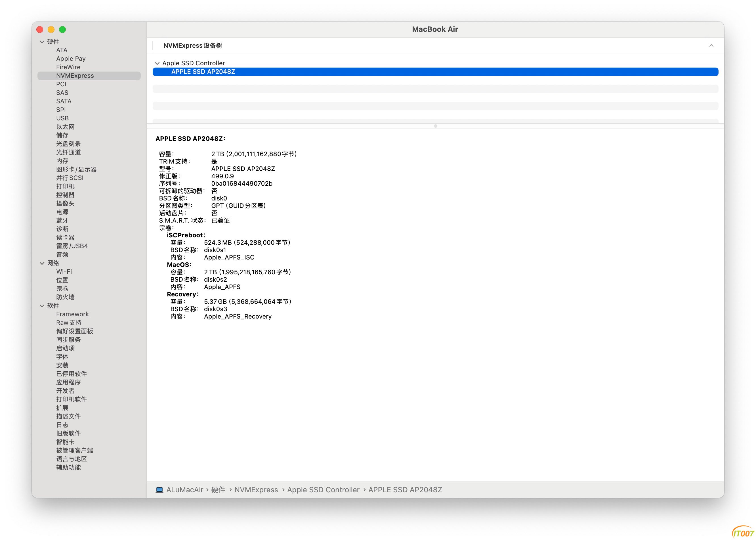Click the laptop icon in the path bar
756x540 pixels.
(x=159, y=490)
